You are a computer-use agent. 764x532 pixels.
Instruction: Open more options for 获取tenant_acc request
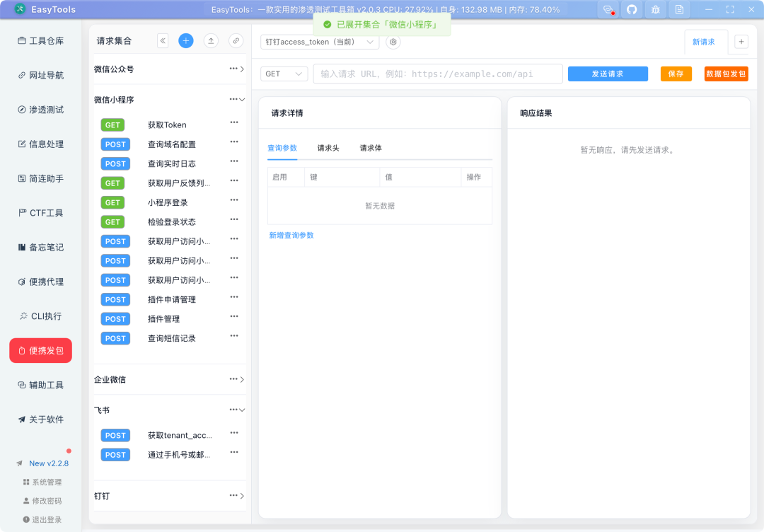(234, 433)
